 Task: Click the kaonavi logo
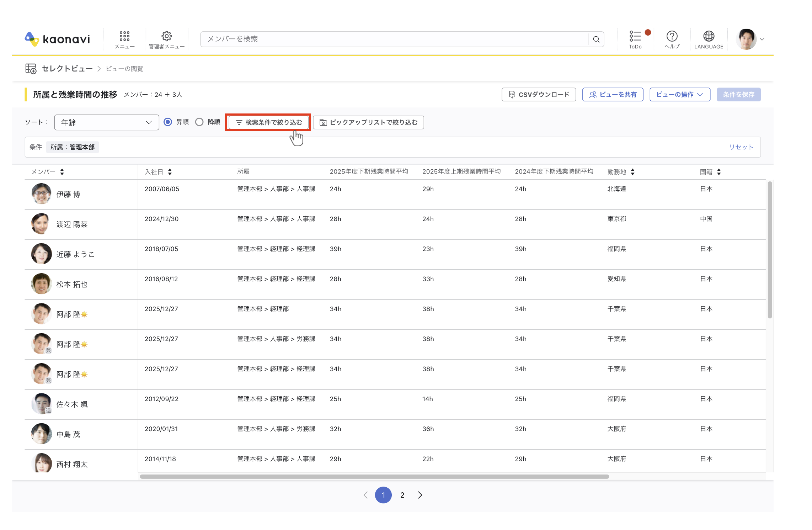click(58, 39)
